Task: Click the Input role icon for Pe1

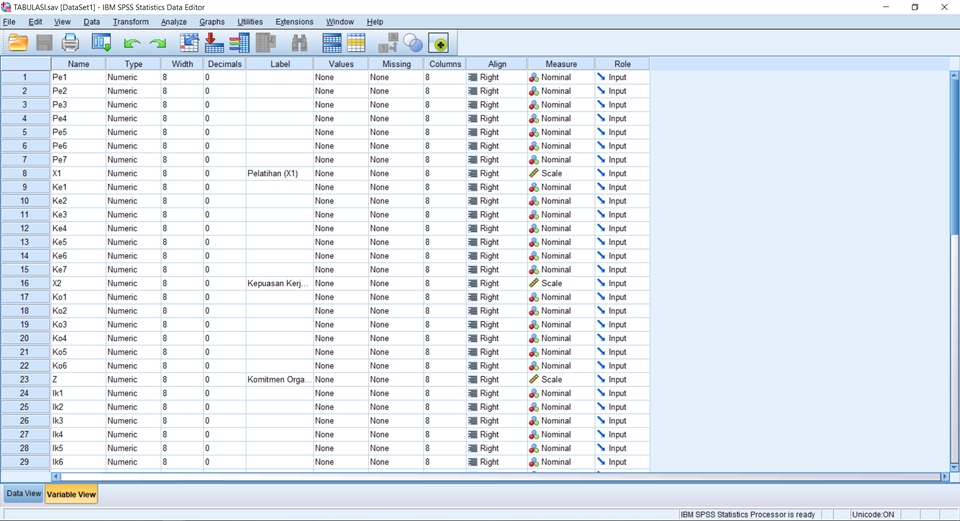Action: [601, 77]
